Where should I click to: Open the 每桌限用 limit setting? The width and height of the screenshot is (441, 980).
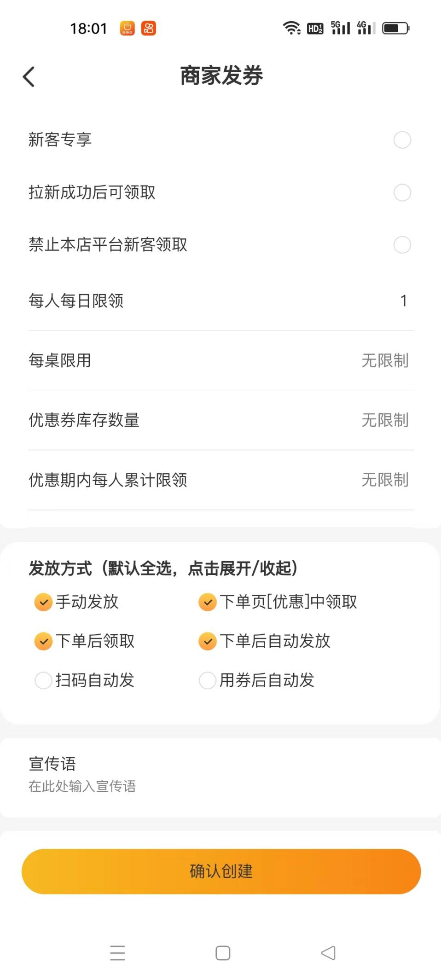point(220,360)
